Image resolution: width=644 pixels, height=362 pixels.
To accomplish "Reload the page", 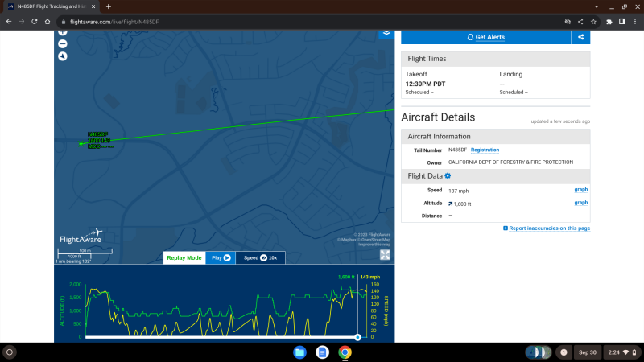I will click(x=35, y=22).
